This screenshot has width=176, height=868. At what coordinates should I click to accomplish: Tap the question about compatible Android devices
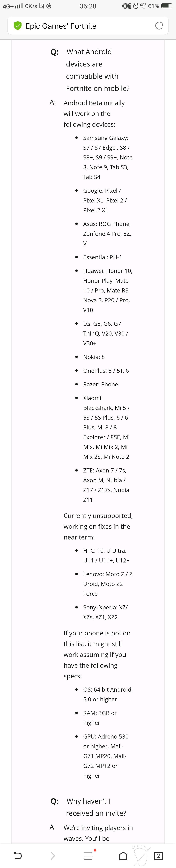[x=98, y=70]
